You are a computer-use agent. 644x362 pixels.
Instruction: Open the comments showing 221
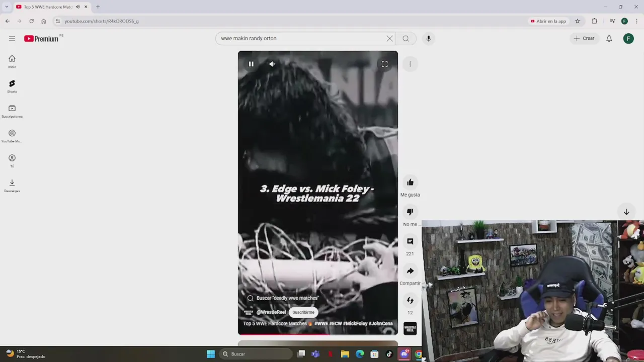[410, 241]
